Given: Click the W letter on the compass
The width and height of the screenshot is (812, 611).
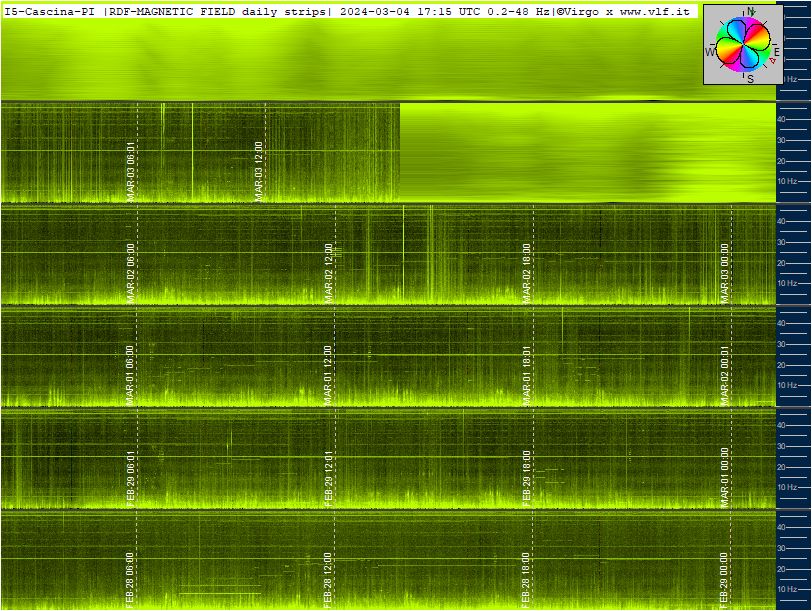Looking at the screenshot, I should [x=710, y=52].
